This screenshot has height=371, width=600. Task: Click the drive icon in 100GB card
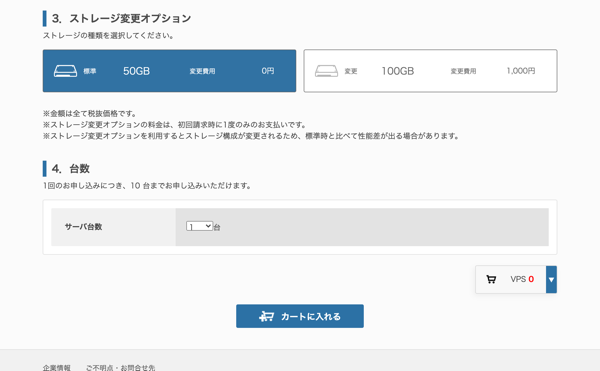pos(326,71)
